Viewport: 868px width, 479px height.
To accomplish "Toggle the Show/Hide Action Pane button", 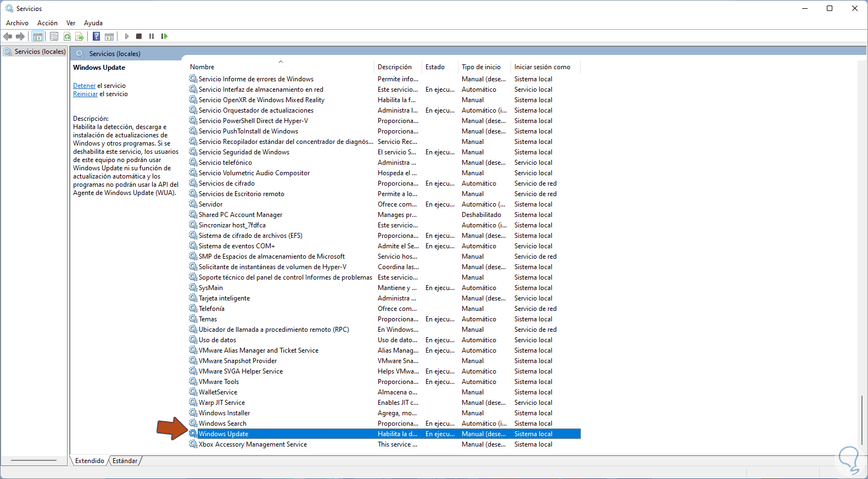I will pyautogui.click(x=109, y=36).
